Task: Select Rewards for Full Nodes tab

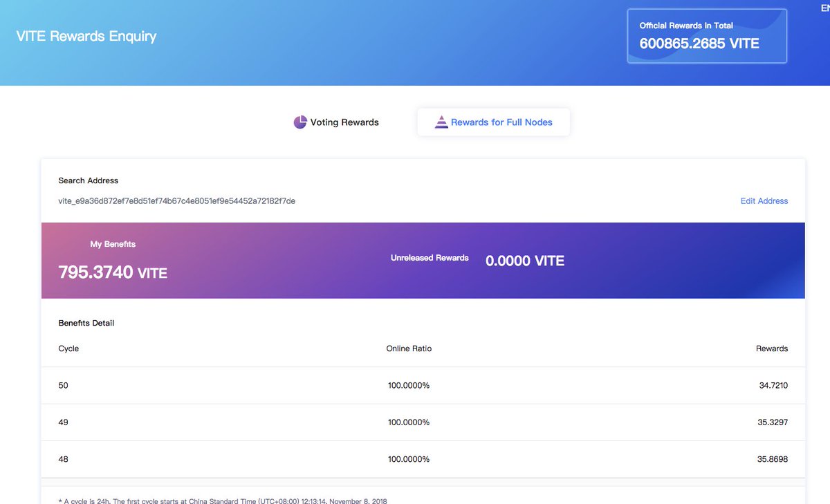Action: [x=493, y=122]
